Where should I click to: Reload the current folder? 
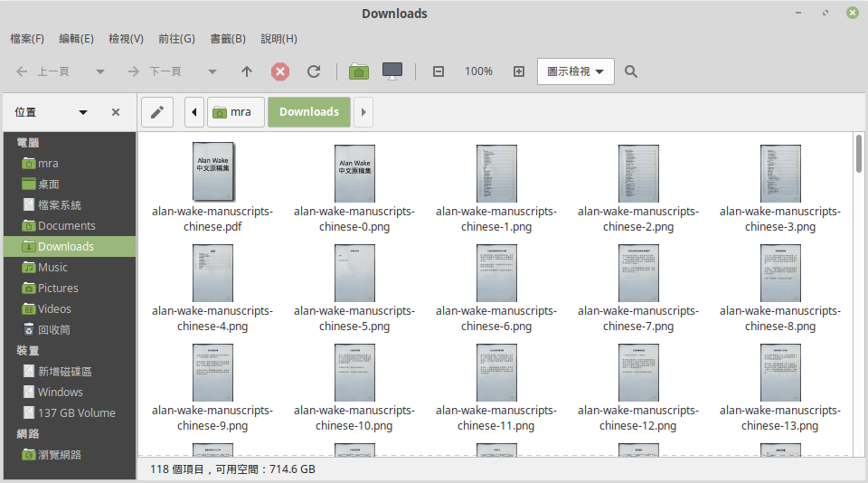(314, 71)
